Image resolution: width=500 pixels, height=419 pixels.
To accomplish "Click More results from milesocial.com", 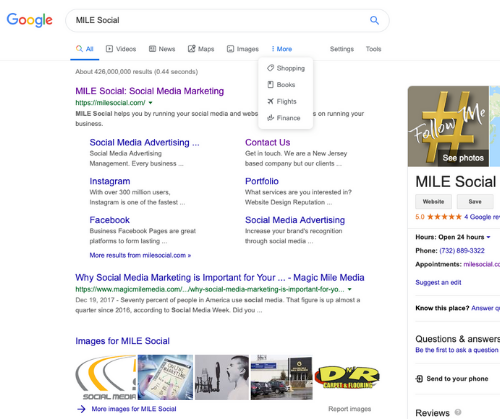I will click(140, 255).
